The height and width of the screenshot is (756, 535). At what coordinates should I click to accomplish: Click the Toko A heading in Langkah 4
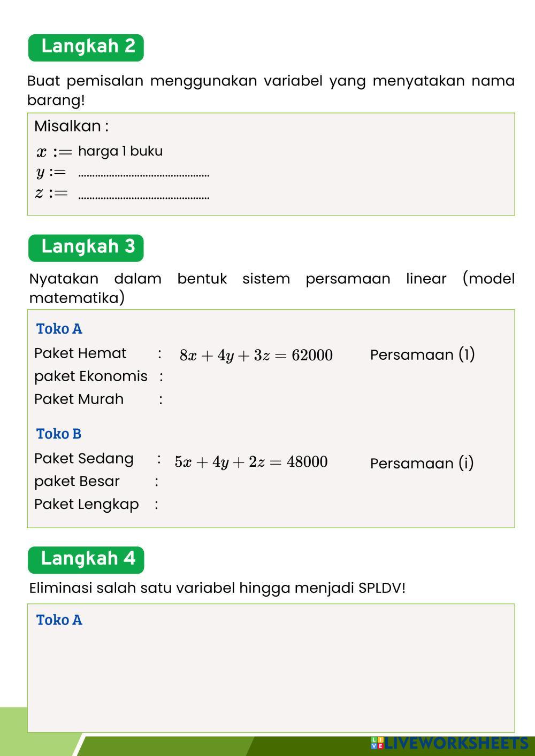(59, 620)
